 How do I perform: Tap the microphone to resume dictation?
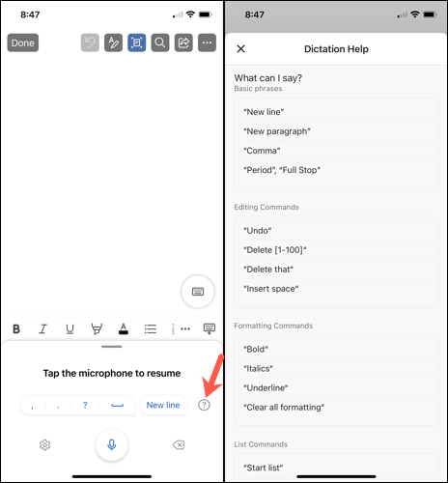click(112, 445)
